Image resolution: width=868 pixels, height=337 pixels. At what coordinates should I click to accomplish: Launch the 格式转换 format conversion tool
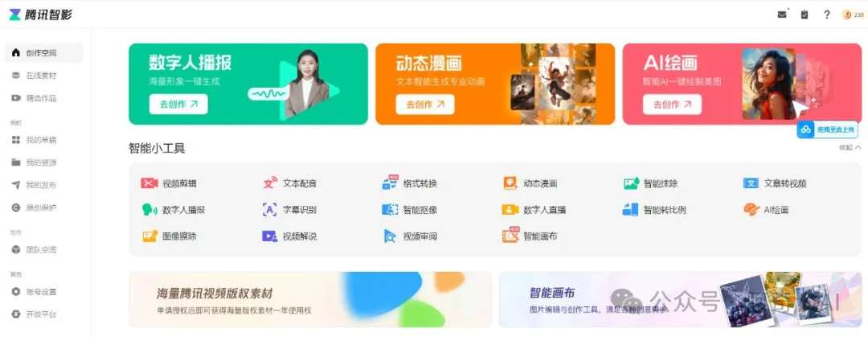[x=410, y=183]
